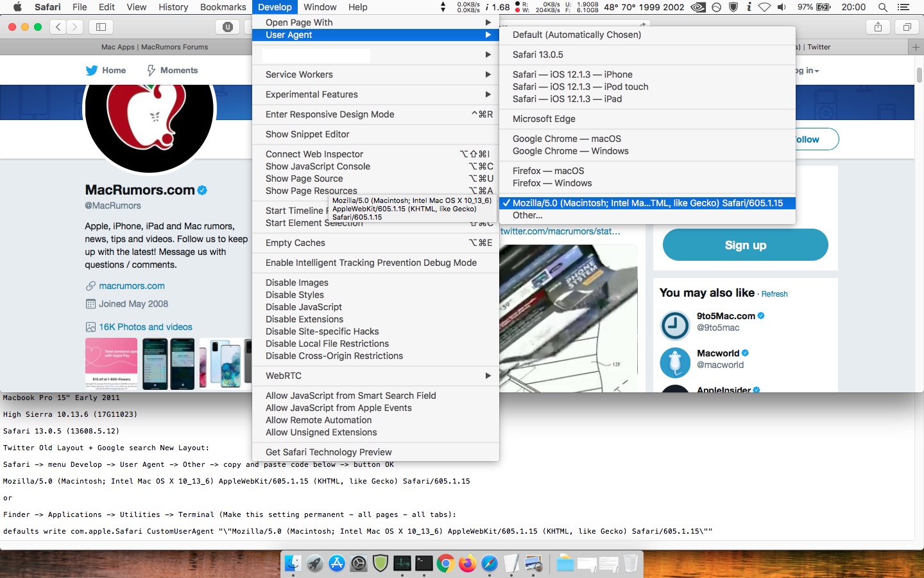Show Safari tab overview button
The image size is (924, 578).
point(907,27)
